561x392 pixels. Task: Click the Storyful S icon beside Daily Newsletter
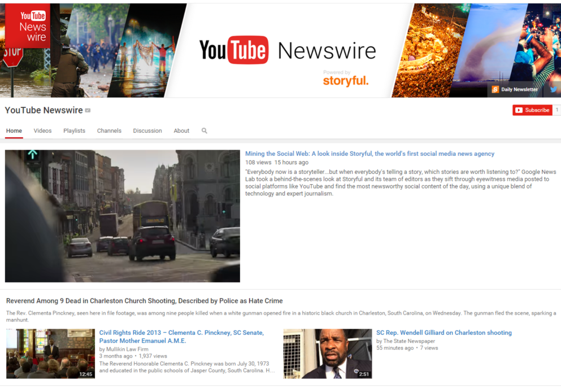495,89
